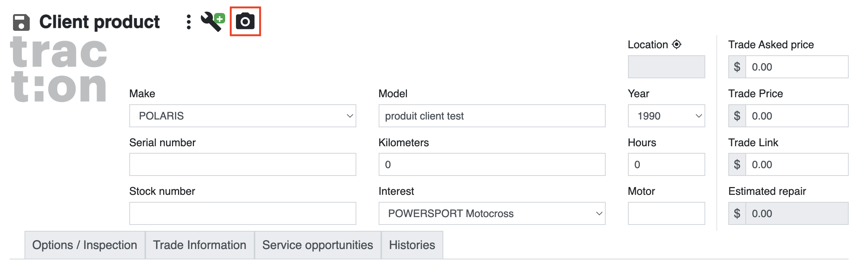This screenshot has height=262, width=868.
Task: Open the Trade Information tab
Action: [x=200, y=245]
